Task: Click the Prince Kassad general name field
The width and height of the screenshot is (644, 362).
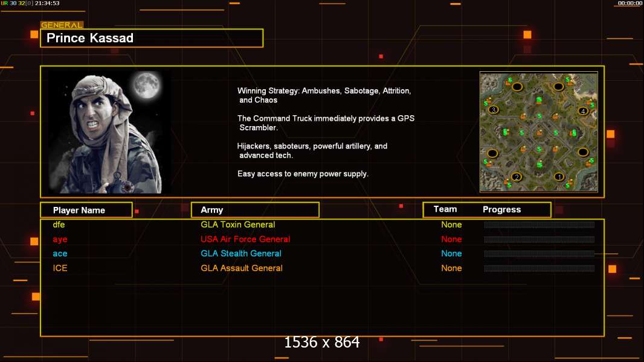Action: 152,38
